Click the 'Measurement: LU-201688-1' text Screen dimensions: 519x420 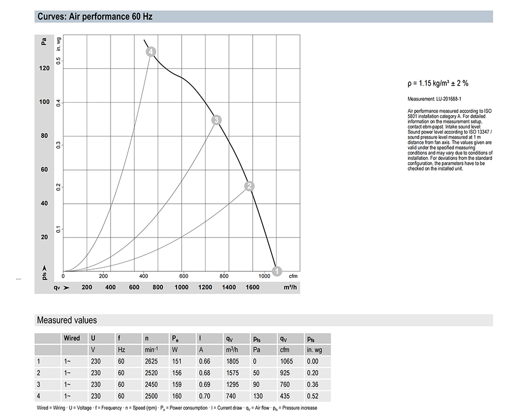pos(435,99)
